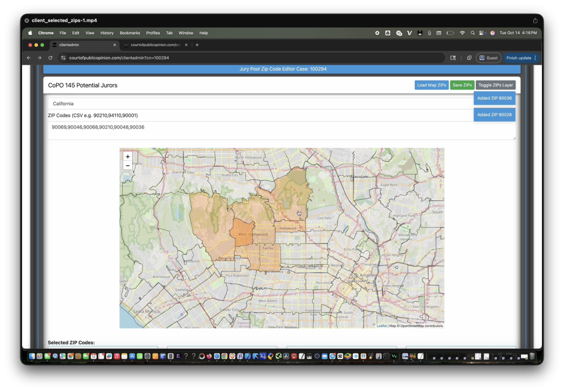Switch to the clientadmin tab
This screenshot has height=392, width=564.
point(84,45)
